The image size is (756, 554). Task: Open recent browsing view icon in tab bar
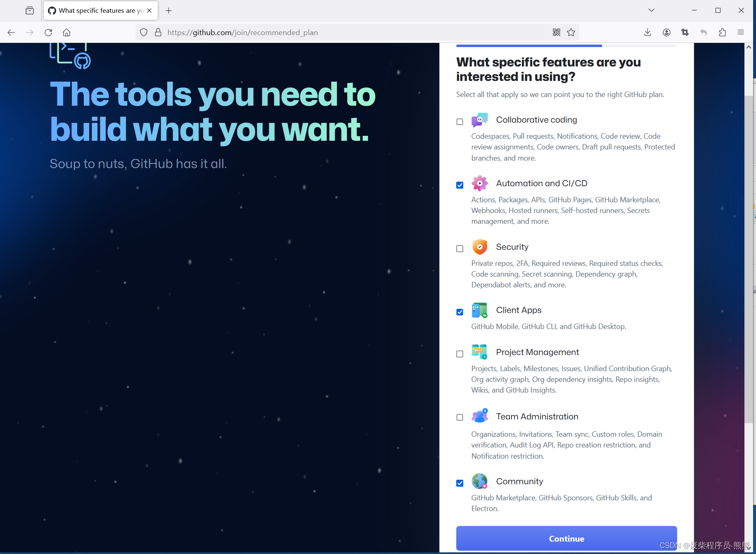point(30,10)
